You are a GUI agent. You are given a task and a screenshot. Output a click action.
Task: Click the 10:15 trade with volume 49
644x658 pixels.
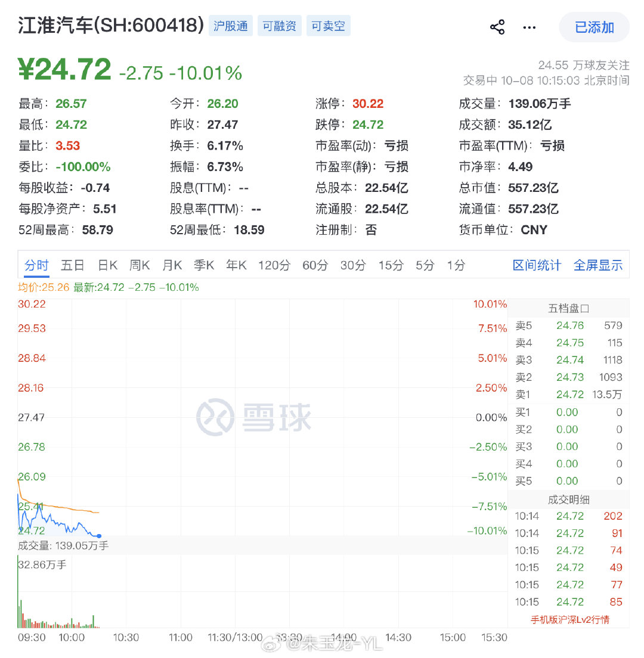point(568,567)
